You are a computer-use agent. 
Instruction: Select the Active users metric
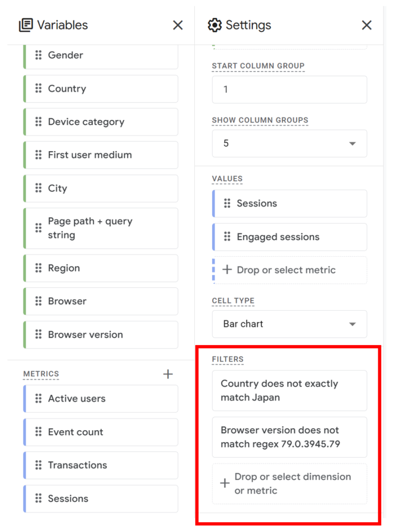pyautogui.click(x=101, y=398)
